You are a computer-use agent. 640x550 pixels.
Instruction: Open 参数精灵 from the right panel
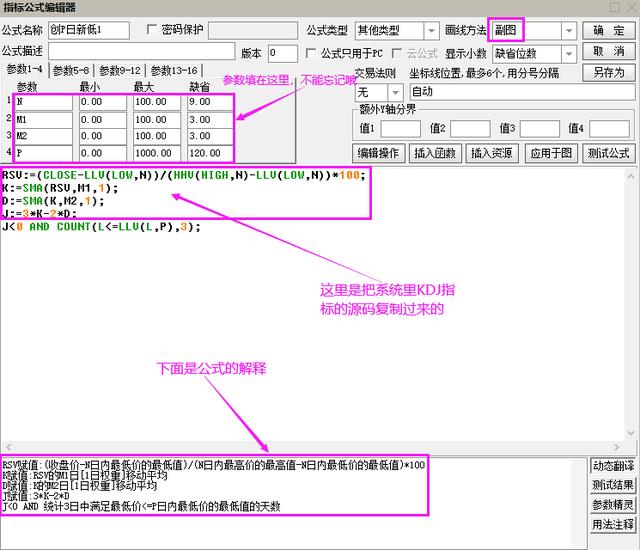point(613,504)
